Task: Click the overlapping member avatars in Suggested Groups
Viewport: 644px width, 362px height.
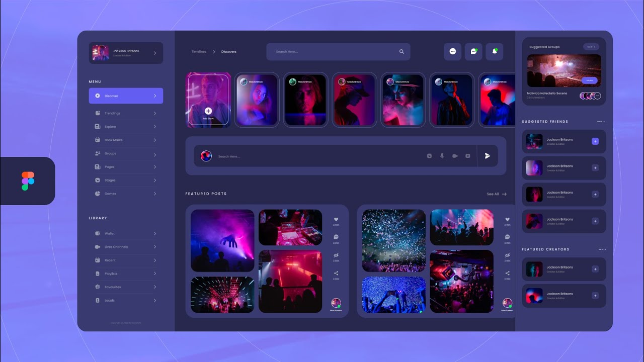Action: coord(590,96)
